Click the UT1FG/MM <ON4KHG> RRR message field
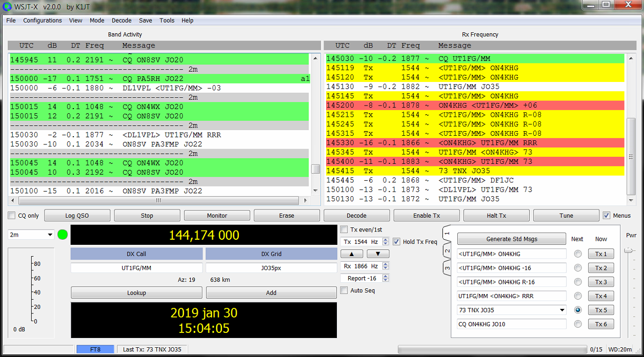This screenshot has height=357, width=644. click(x=512, y=296)
